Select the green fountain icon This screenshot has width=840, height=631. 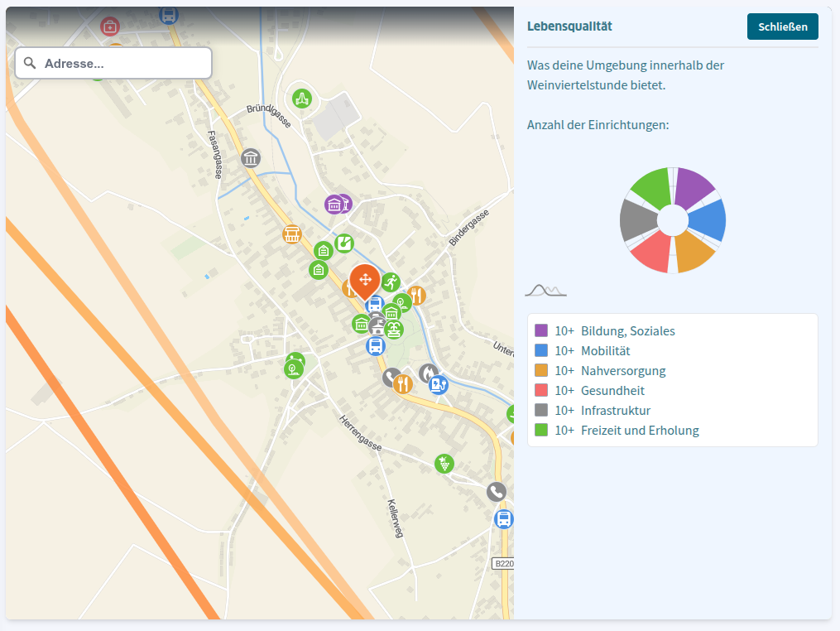(x=395, y=330)
